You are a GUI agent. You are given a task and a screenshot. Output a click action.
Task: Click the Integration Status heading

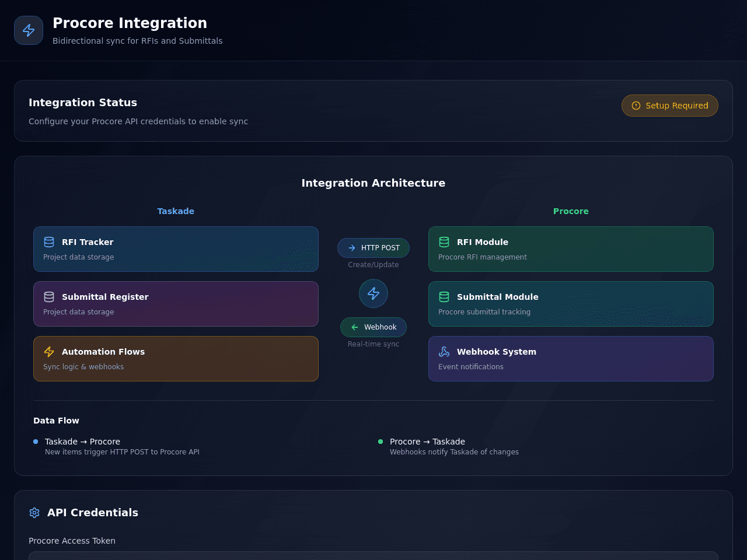[x=83, y=103]
